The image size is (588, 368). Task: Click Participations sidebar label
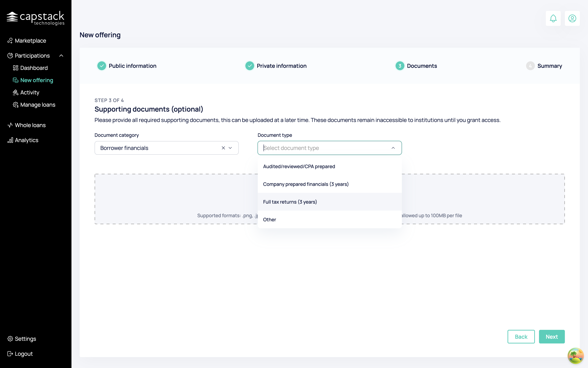coord(32,56)
